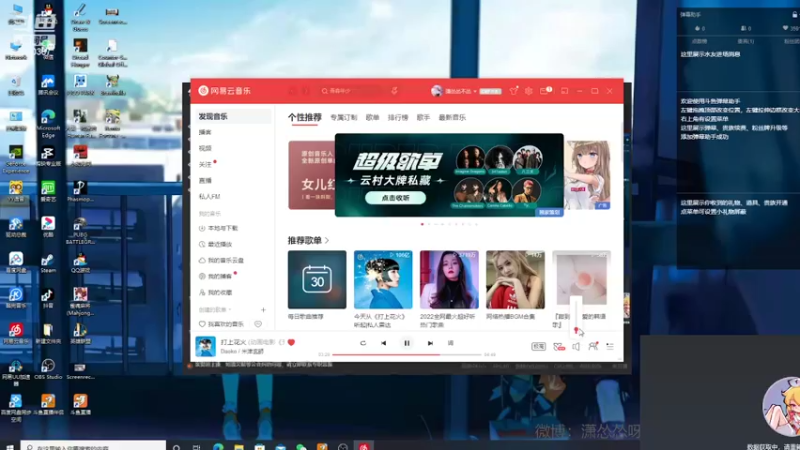Image resolution: width=800 pixels, height=450 pixels.
Task: Skip to the next track
Action: [x=430, y=343]
